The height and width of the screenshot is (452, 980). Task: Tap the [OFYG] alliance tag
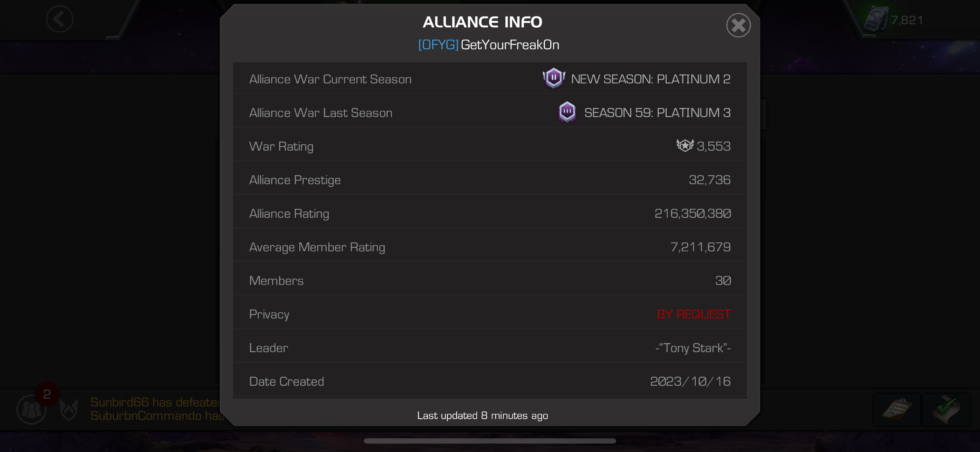coord(438,45)
